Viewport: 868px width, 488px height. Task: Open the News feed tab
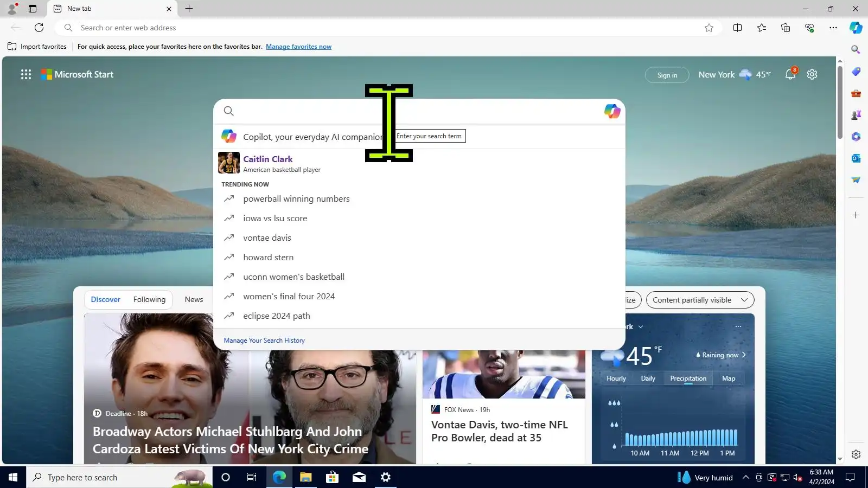(x=194, y=299)
